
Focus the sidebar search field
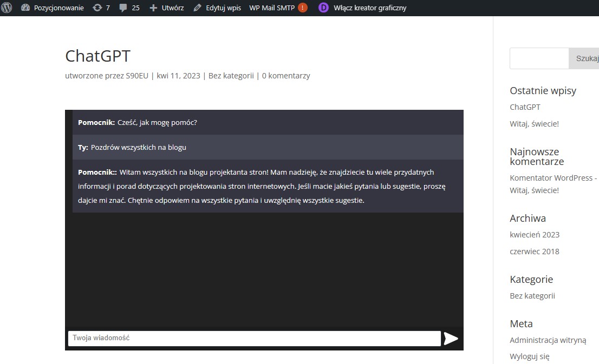click(x=539, y=58)
